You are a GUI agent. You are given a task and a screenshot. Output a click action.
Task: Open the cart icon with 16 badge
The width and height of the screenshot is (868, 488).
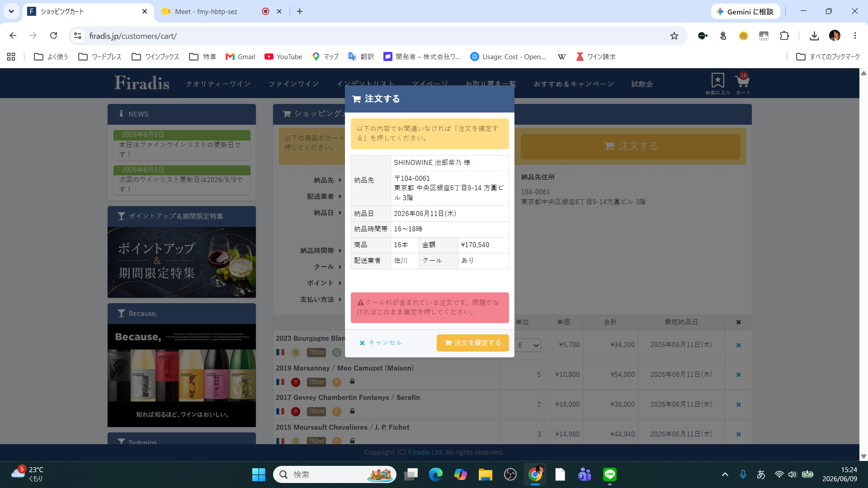[742, 83]
